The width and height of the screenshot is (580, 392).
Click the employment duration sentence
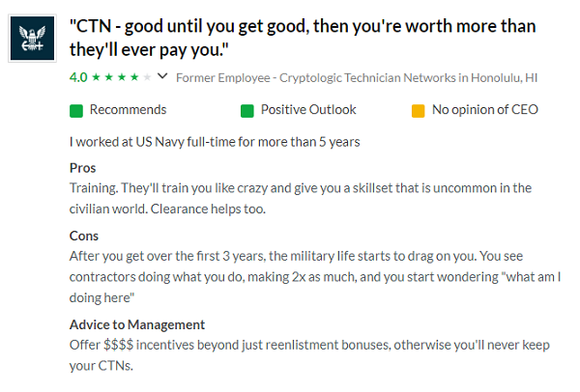[x=215, y=142]
